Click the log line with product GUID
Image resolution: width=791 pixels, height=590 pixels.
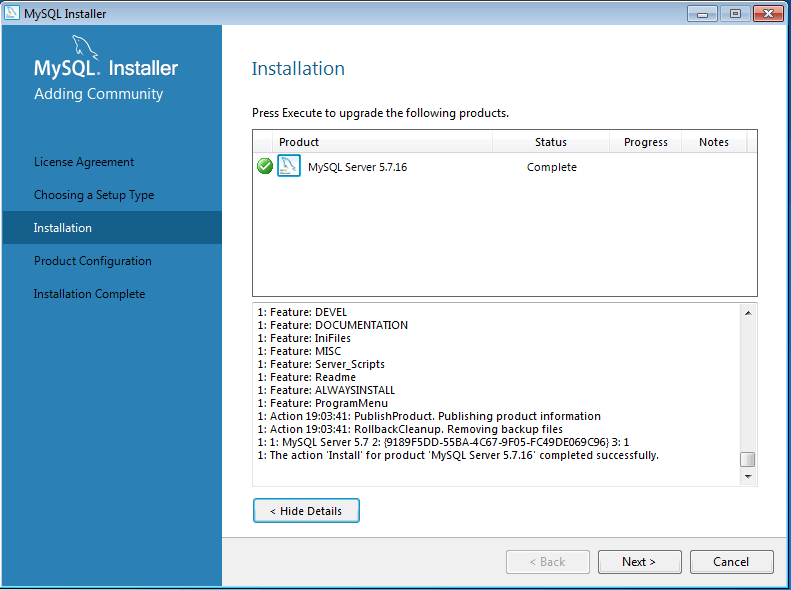click(443, 442)
